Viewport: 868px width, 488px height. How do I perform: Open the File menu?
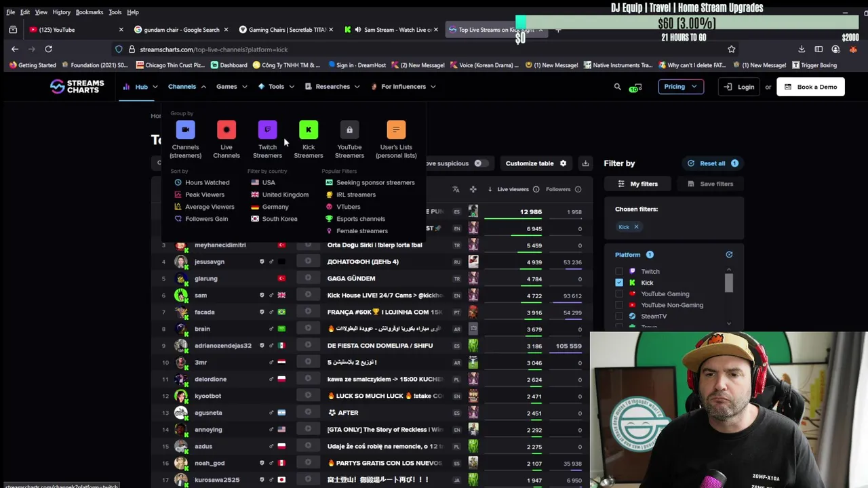pos(10,12)
